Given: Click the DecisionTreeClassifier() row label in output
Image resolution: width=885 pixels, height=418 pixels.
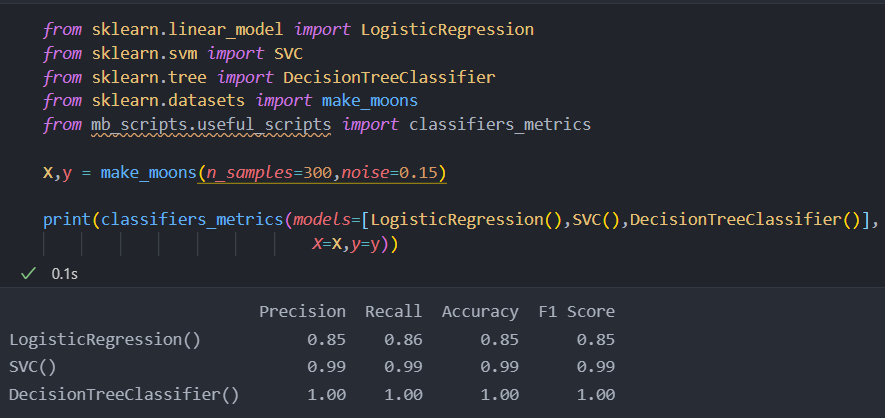Looking at the screenshot, I should 124,394.
